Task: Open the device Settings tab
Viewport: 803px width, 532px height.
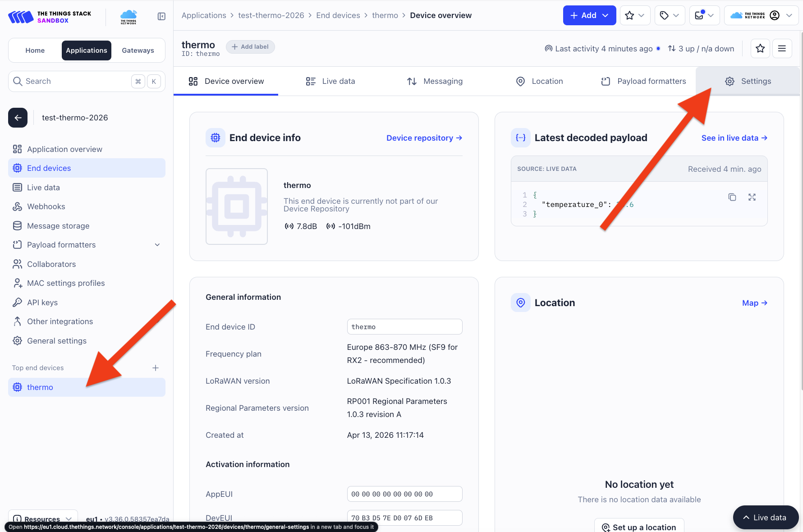Action: tap(748, 81)
